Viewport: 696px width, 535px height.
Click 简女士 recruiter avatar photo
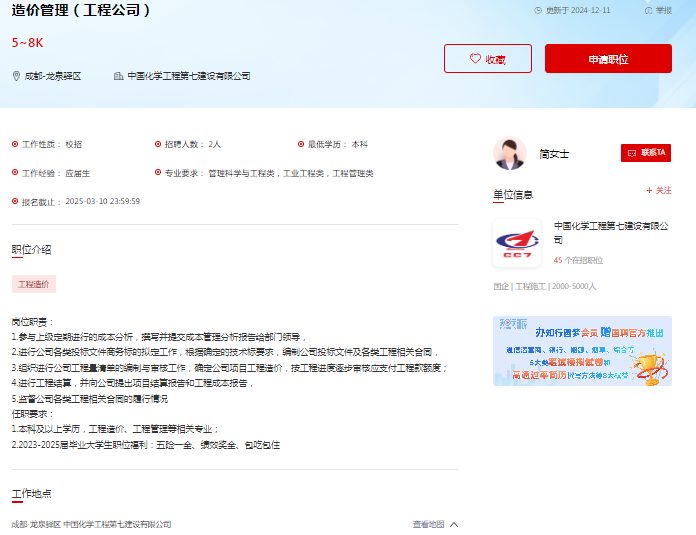pyautogui.click(x=510, y=153)
